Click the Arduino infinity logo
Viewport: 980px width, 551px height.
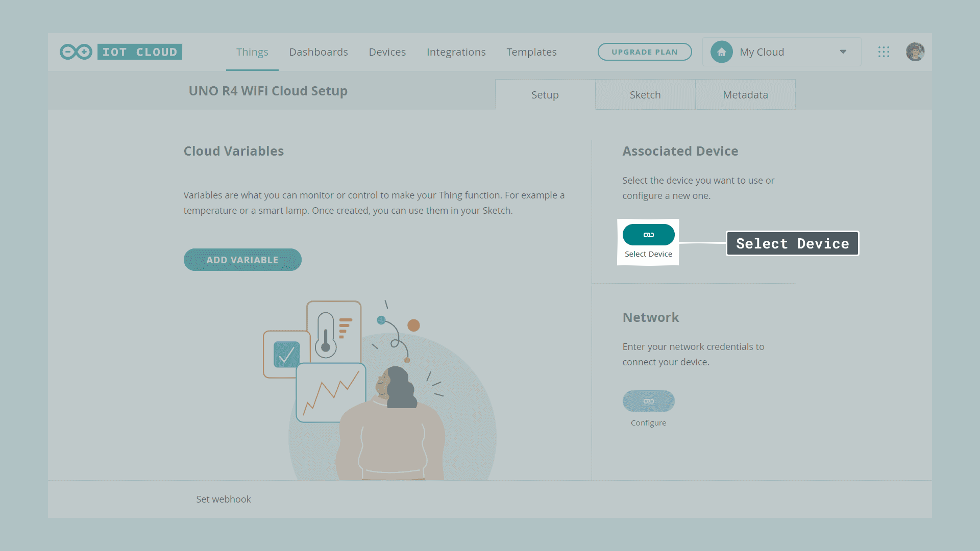(x=76, y=52)
